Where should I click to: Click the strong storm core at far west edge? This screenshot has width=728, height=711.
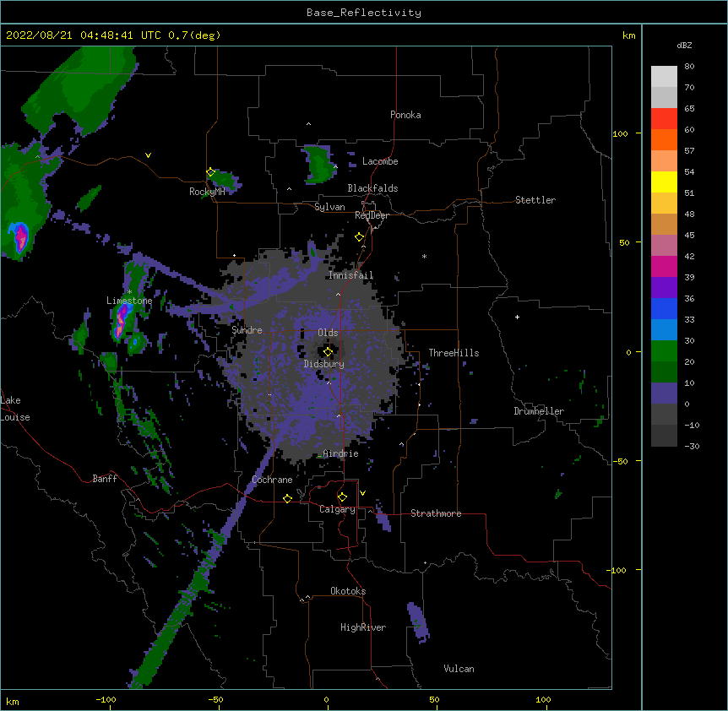pyautogui.click(x=20, y=237)
